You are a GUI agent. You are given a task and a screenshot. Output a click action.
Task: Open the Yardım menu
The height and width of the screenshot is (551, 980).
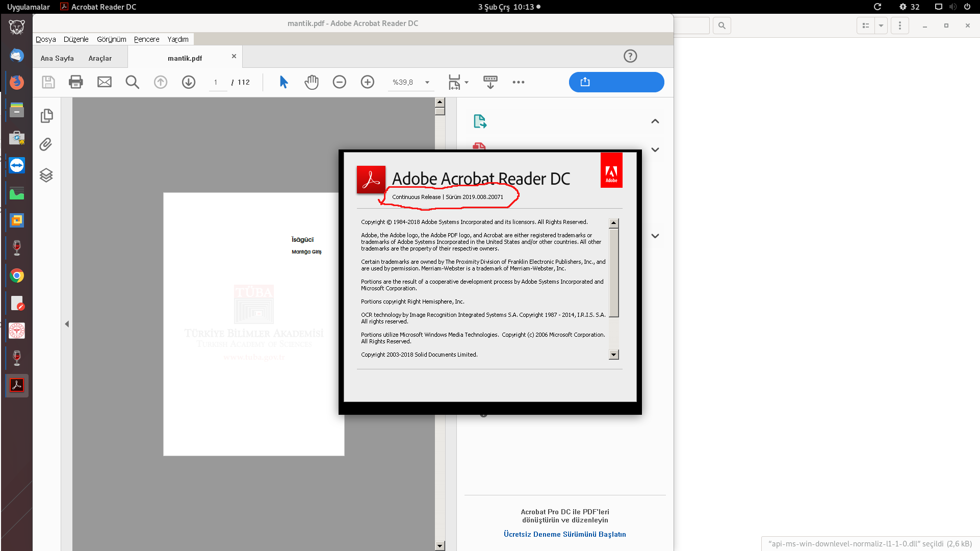click(178, 39)
